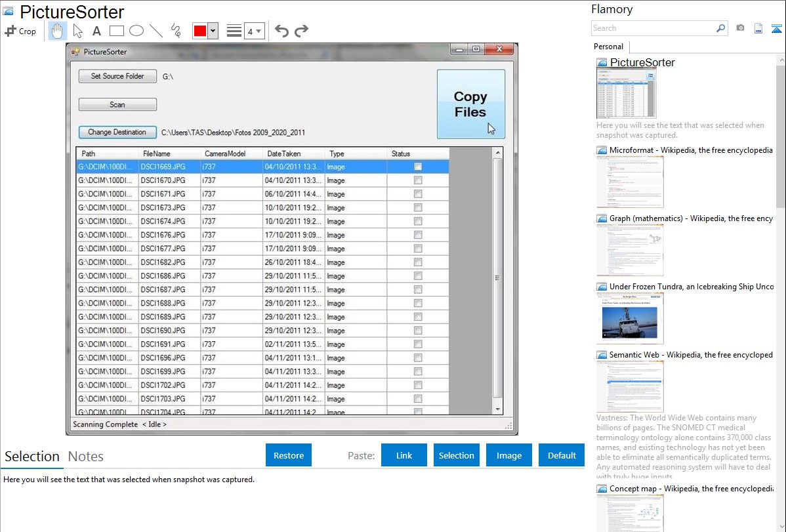The width and height of the screenshot is (786, 532).
Task: Click the file list scroll up arrow
Action: pos(498,153)
